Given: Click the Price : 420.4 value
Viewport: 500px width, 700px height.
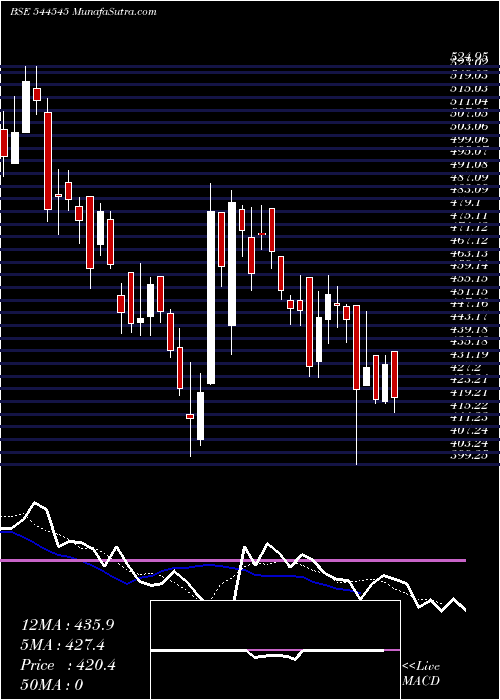Looking at the screenshot, I should point(68,665).
